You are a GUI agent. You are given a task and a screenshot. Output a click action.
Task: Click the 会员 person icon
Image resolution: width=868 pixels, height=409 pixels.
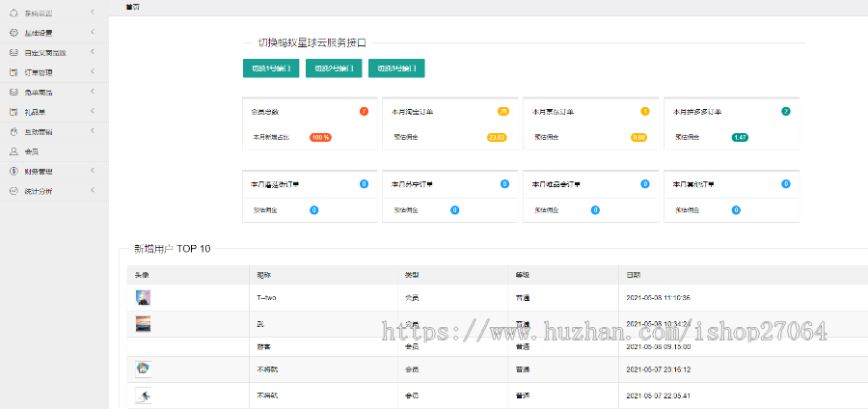point(14,151)
